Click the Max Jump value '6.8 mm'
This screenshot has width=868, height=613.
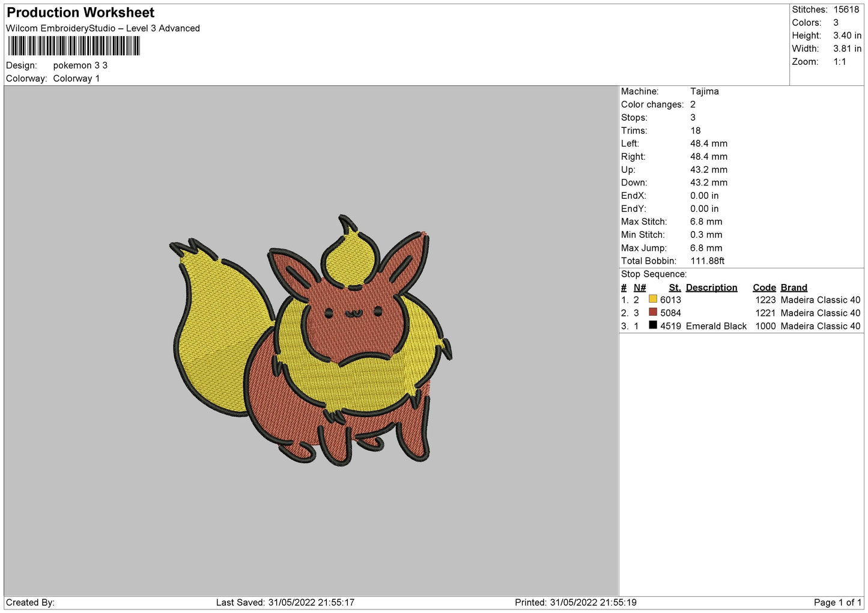[x=706, y=248]
